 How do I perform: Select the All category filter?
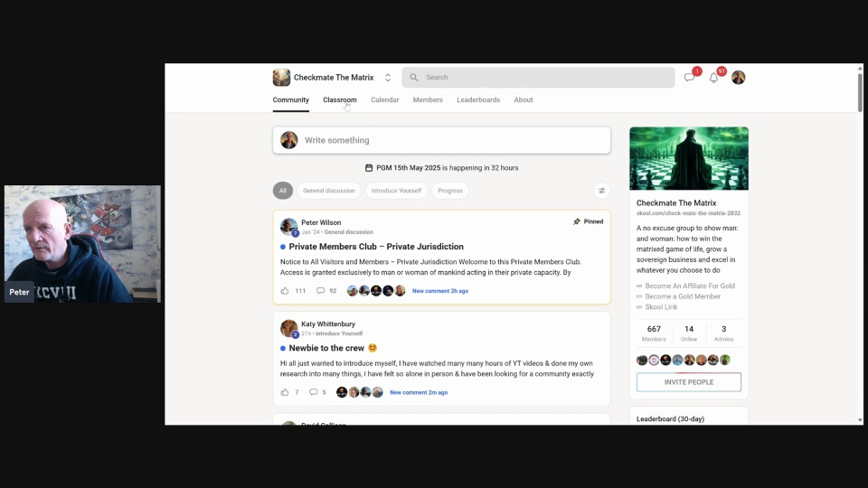pyautogui.click(x=283, y=191)
